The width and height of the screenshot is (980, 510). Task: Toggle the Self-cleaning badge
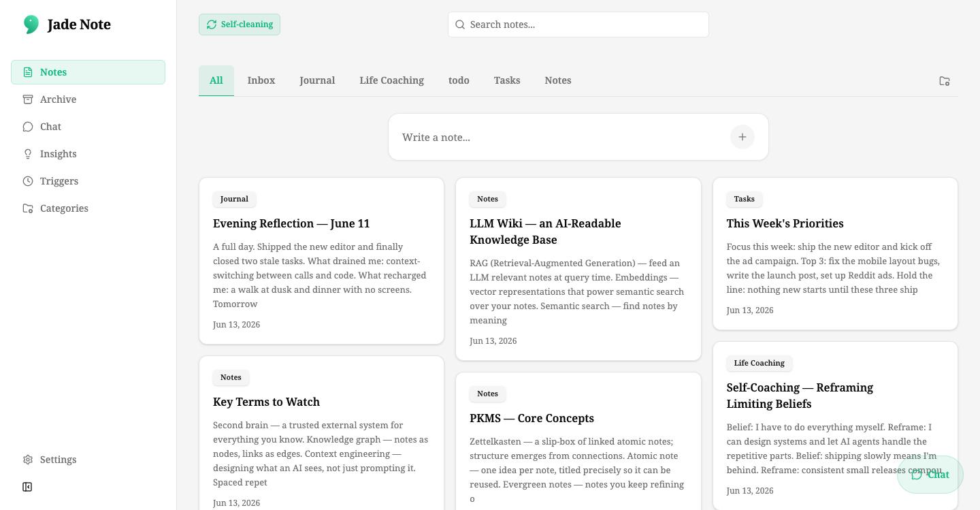click(x=240, y=25)
